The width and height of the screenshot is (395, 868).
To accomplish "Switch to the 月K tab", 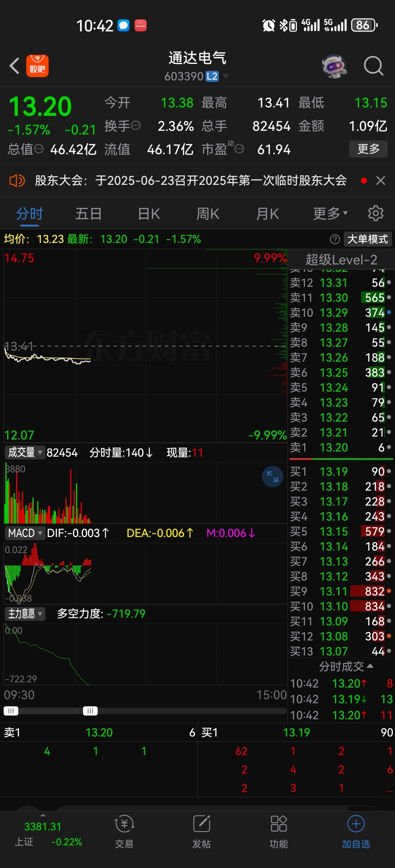I will coord(267,214).
